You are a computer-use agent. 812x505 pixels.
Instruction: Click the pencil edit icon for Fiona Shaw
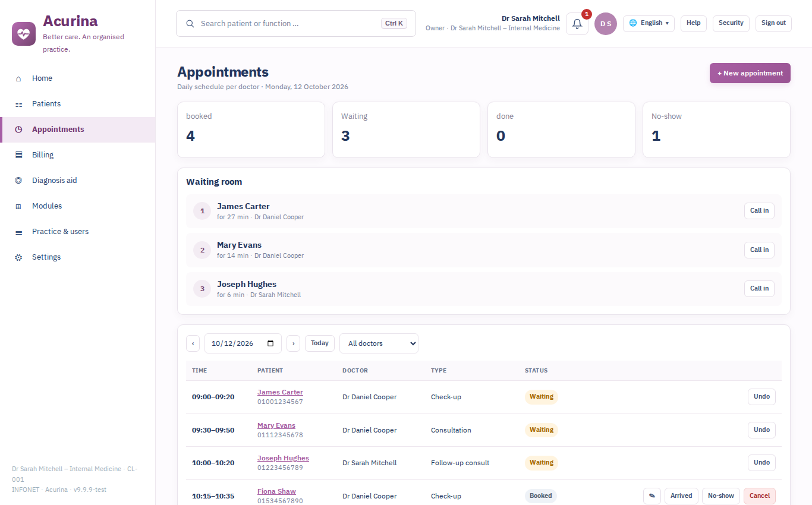[652, 495]
